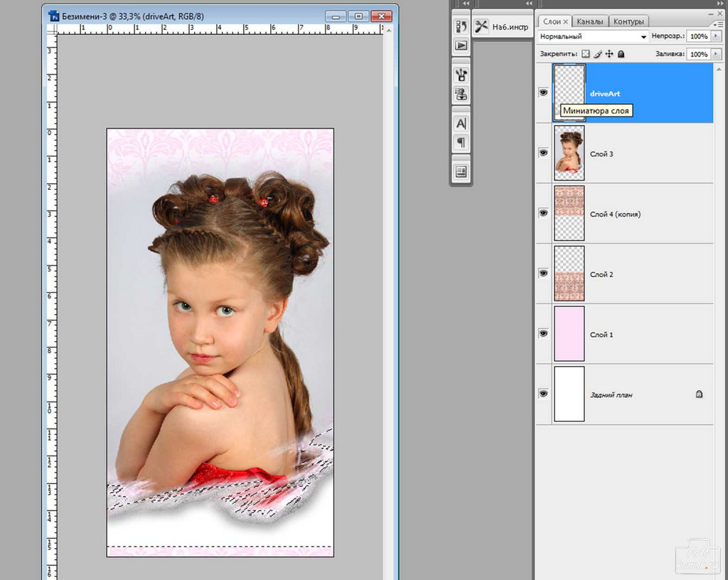
Task: Click the ruler origin corner box
Action: pyautogui.click(x=51, y=30)
